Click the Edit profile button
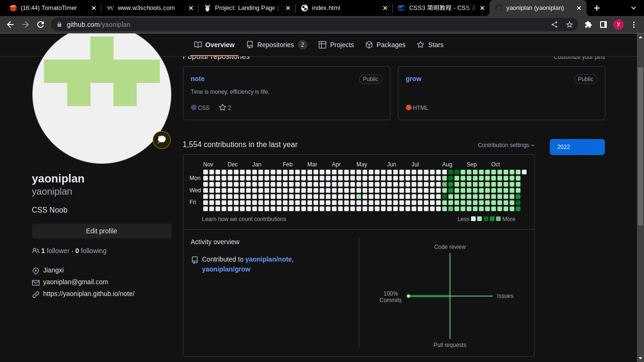Viewport: 644px width, 362px height. (102, 231)
